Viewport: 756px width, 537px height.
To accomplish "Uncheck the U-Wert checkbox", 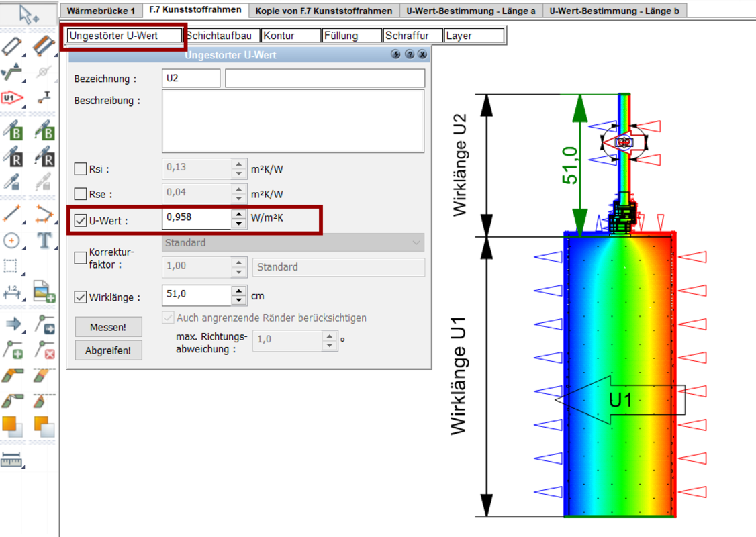I will (81, 220).
